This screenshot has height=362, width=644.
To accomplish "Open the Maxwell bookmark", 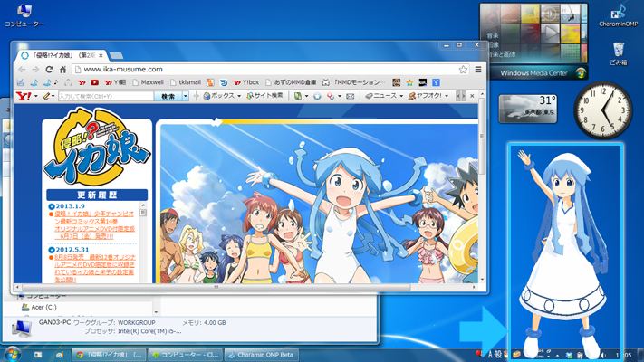I will point(149,82).
